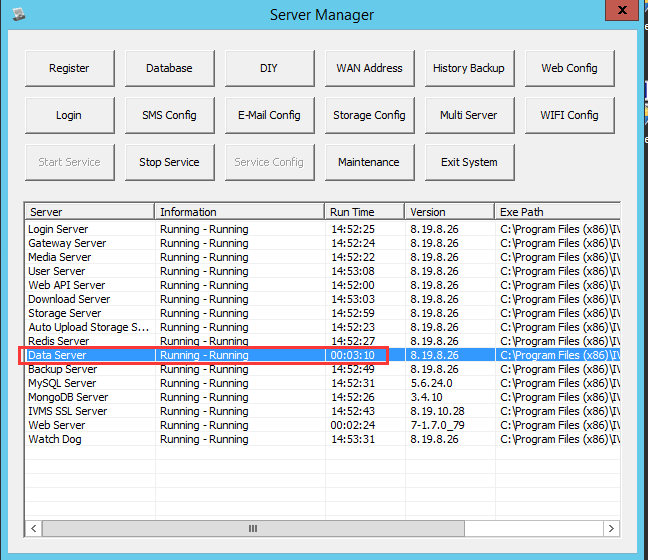Click the greyed Start Service button

70,162
